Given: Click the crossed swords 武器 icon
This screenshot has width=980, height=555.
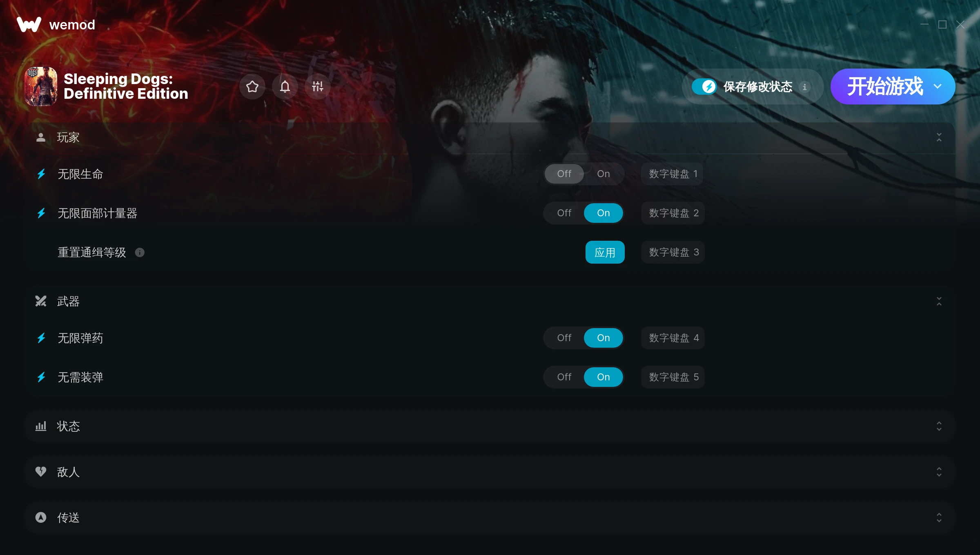Looking at the screenshot, I should click(41, 301).
